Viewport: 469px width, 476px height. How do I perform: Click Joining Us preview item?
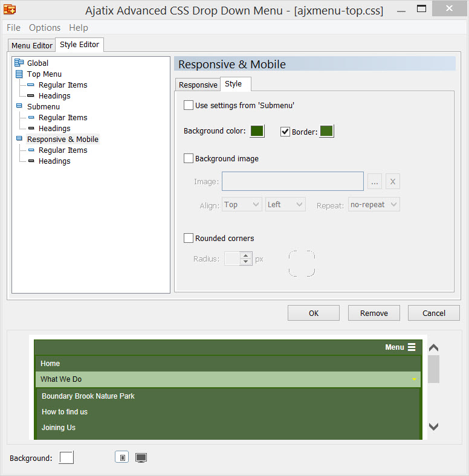[228, 428]
